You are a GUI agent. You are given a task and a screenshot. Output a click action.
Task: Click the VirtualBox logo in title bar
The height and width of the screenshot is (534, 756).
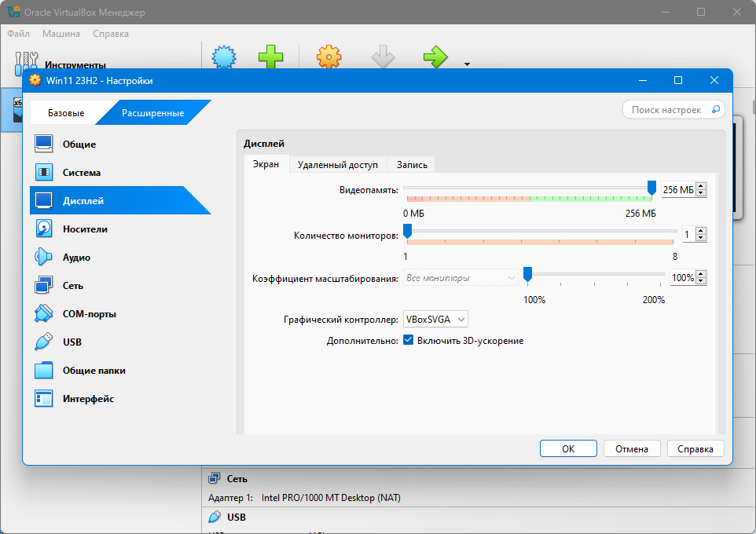[x=13, y=12]
